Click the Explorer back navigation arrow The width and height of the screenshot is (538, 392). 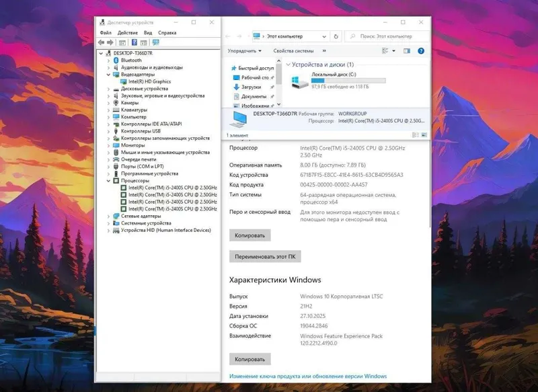point(228,36)
